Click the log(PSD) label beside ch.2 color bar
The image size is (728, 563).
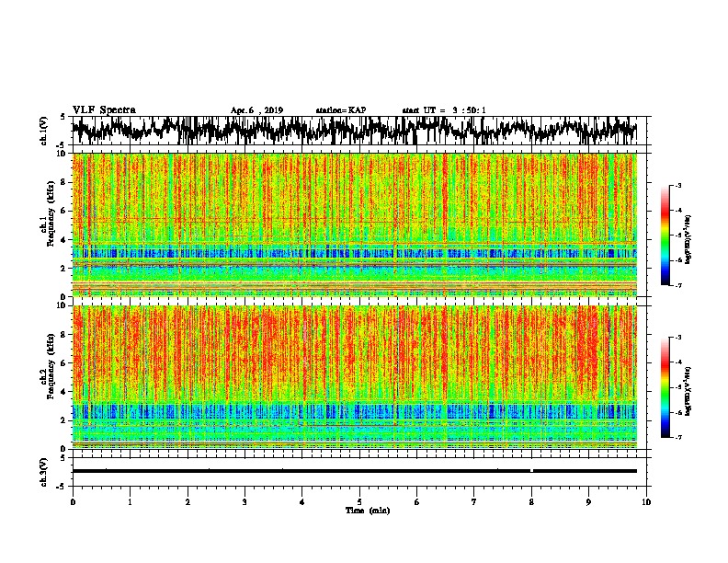pyautogui.click(x=688, y=391)
